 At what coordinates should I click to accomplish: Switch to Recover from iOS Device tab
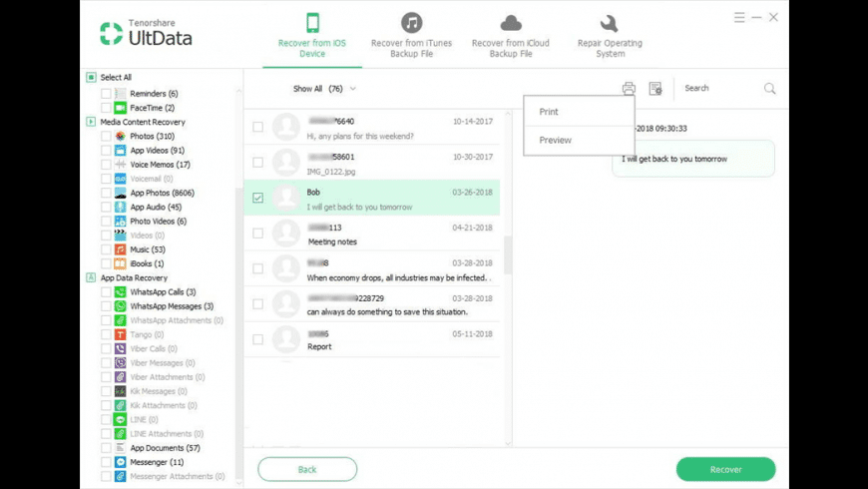pos(312,36)
